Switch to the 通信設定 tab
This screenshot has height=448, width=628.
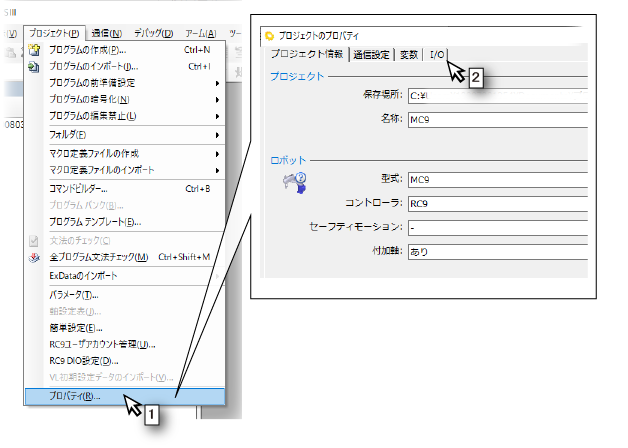(x=372, y=54)
